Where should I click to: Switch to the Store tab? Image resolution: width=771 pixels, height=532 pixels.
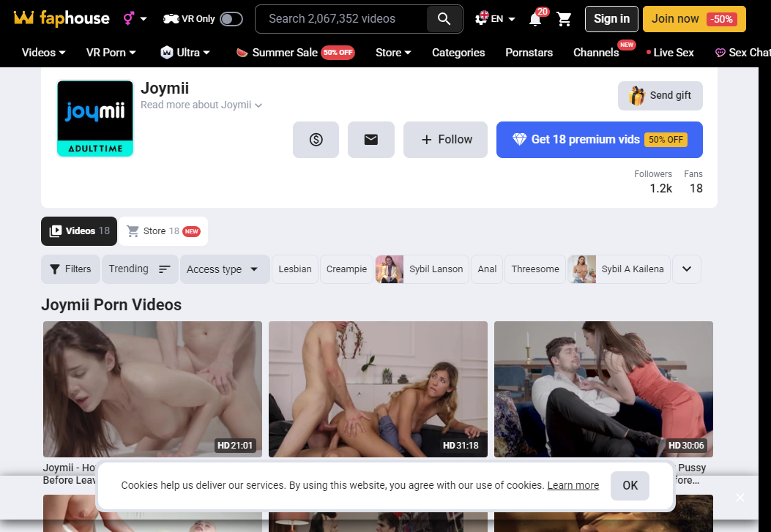click(x=163, y=231)
